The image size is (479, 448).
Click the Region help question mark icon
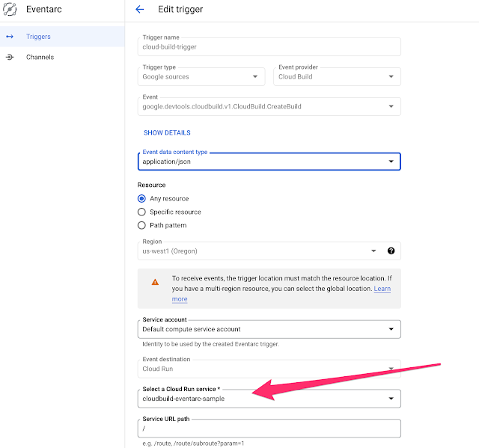coord(391,251)
